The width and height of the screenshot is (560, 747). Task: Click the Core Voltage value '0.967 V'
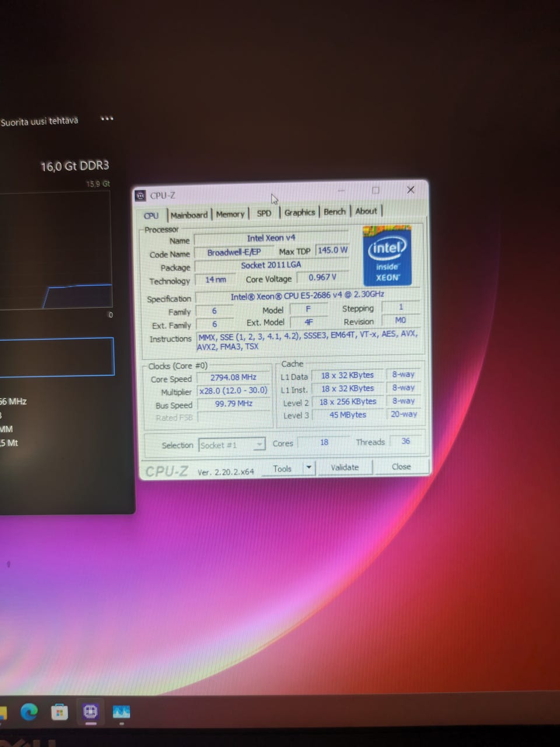[323, 277]
